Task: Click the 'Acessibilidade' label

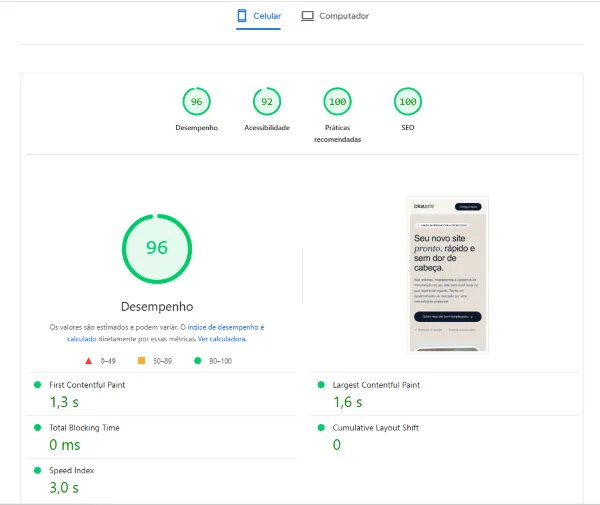Action: (267, 128)
